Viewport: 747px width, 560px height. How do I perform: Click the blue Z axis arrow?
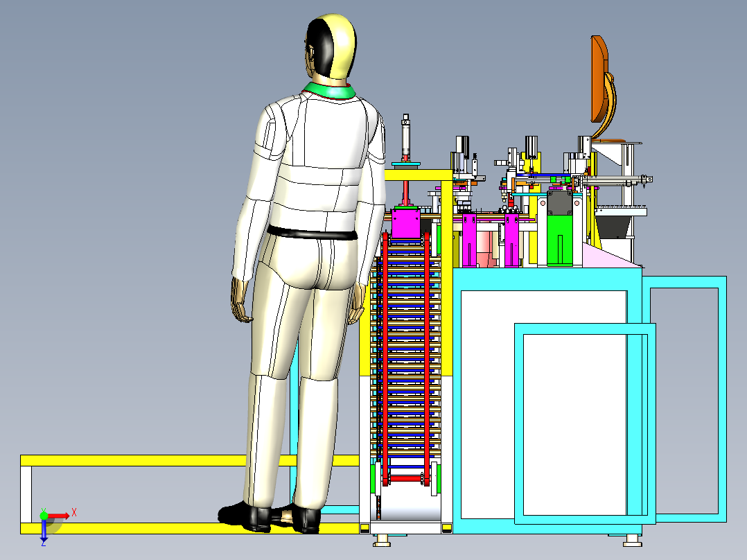point(44,539)
